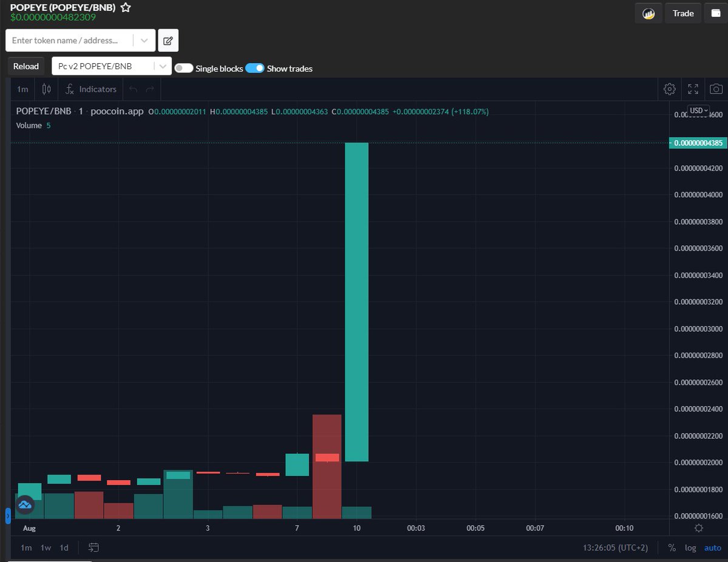Favorite POPEYE by clicking the star
The image size is (728, 562).
pos(126,8)
